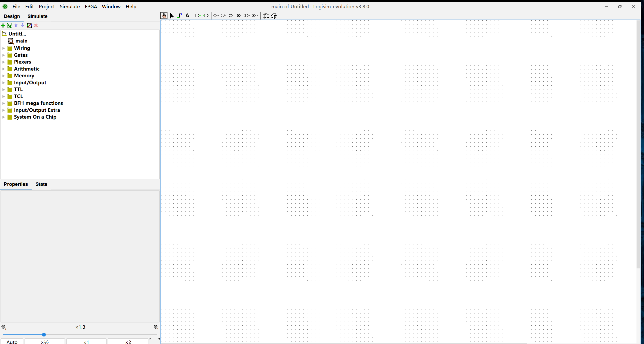
Task: Open the File menu
Action: click(x=16, y=7)
